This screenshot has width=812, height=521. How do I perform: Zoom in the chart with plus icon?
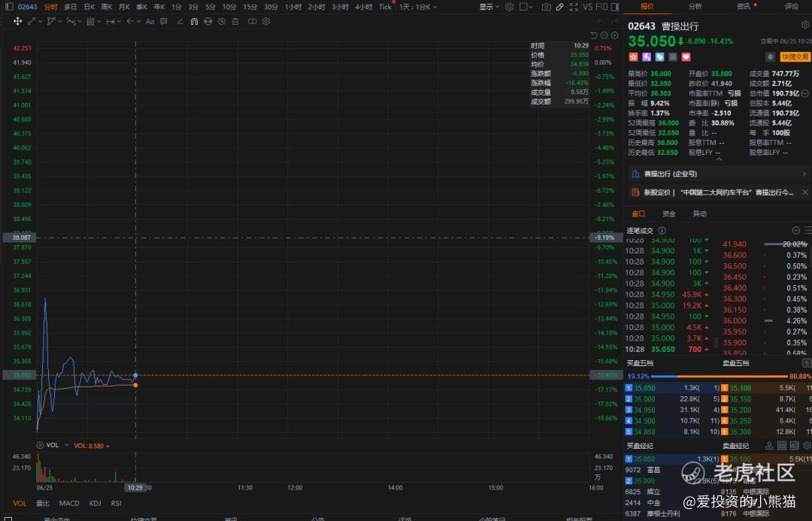pyautogui.click(x=614, y=35)
